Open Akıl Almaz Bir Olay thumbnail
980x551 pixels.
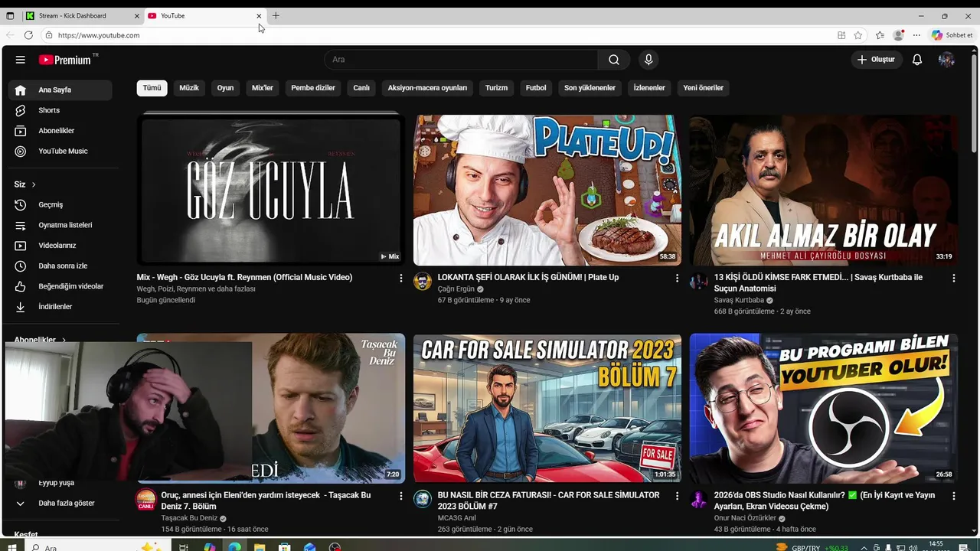click(824, 190)
